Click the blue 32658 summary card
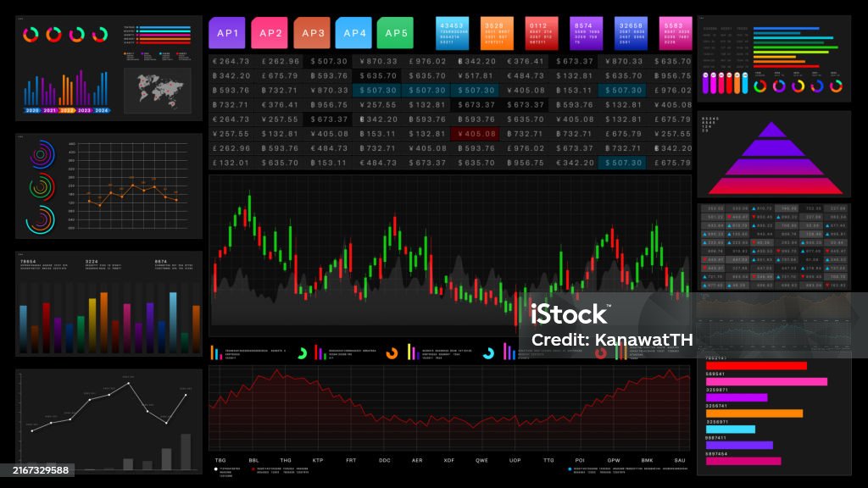 pos(631,33)
